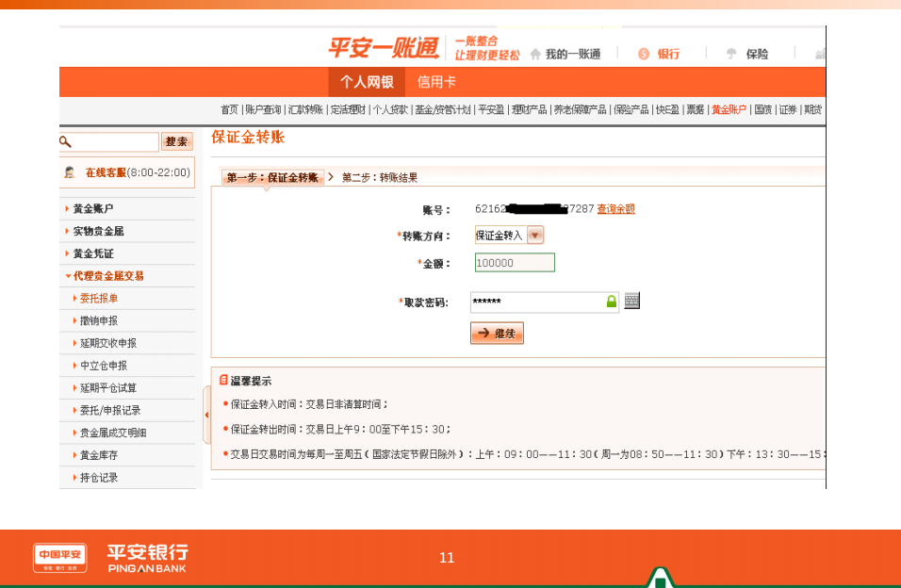Collapse the left sidebar with the arrow handle
Screen dimensions: 901x588
tap(206, 415)
